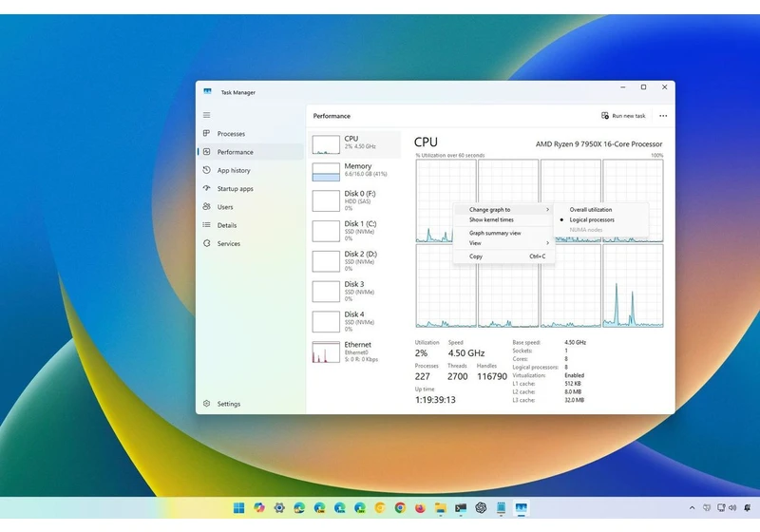Open the Windows Start menu
Viewport: 760px width, 532px height.
(x=239, y=507)
